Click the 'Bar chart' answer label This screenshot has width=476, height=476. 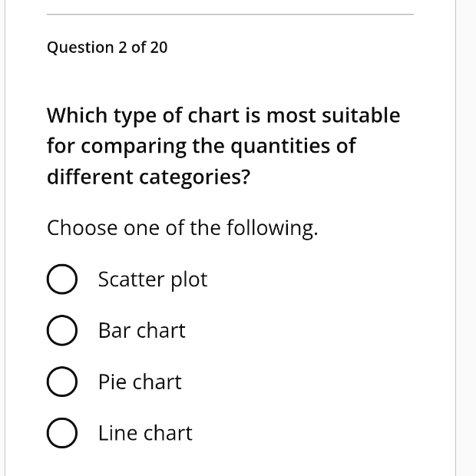click(x=142, y=330)
